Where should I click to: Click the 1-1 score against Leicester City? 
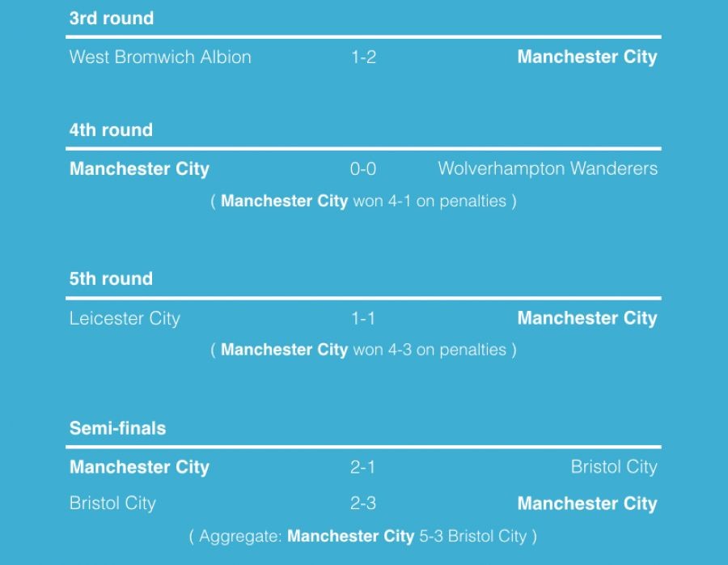coord(363,318)
